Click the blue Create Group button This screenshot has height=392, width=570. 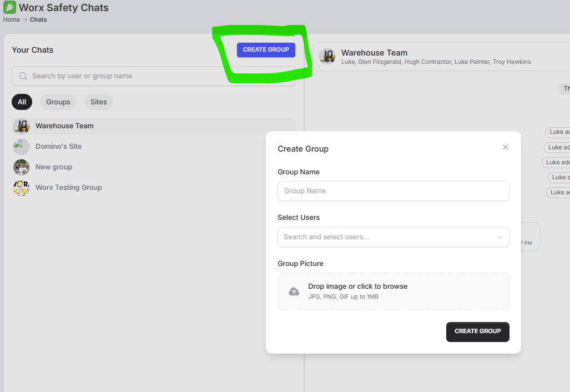click(266, 50)
